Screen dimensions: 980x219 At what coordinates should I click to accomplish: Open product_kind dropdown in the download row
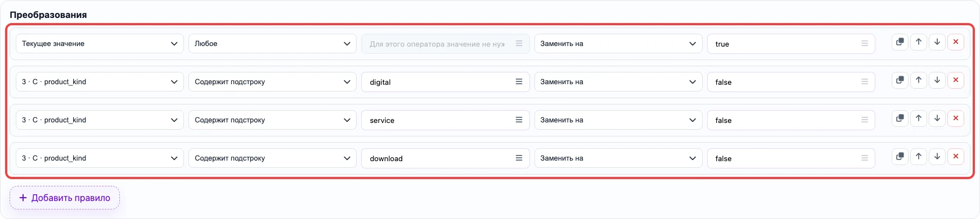tap(100, 158)
